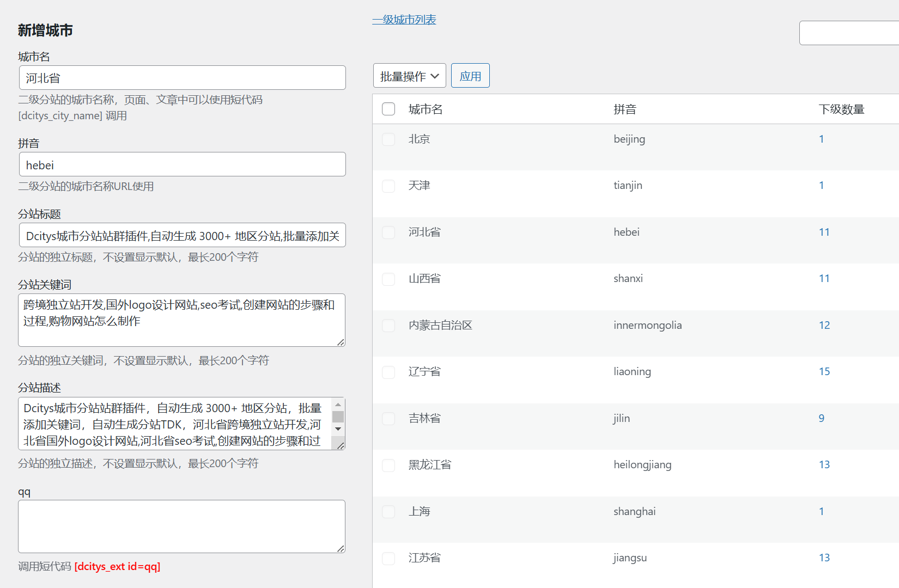Click inside the empty qq textarea
The width and height of the screenshot is (899, 588).
(181, 526)
